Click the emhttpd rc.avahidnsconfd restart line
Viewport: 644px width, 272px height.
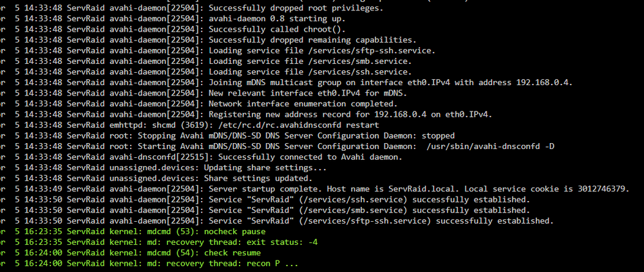[190, 125]
